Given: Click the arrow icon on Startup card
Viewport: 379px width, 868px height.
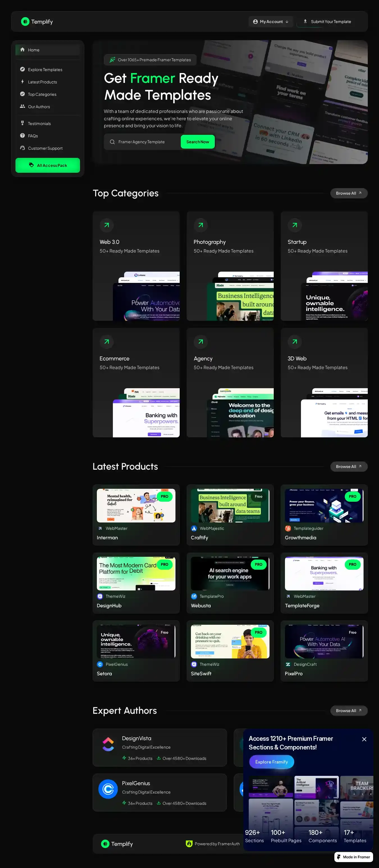Looking at the screenshot, I should tap(294, 225).
